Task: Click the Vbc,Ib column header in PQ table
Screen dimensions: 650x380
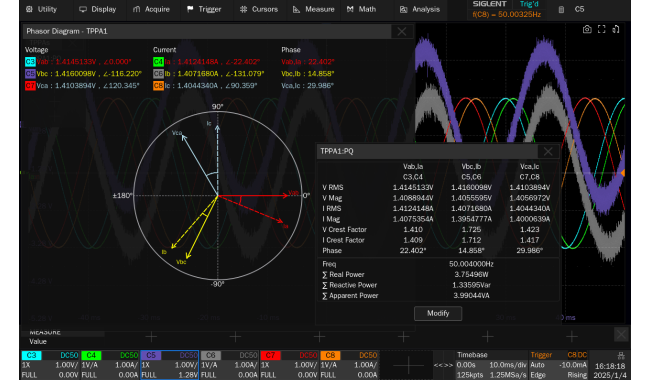Action: [x=471, y=167]
